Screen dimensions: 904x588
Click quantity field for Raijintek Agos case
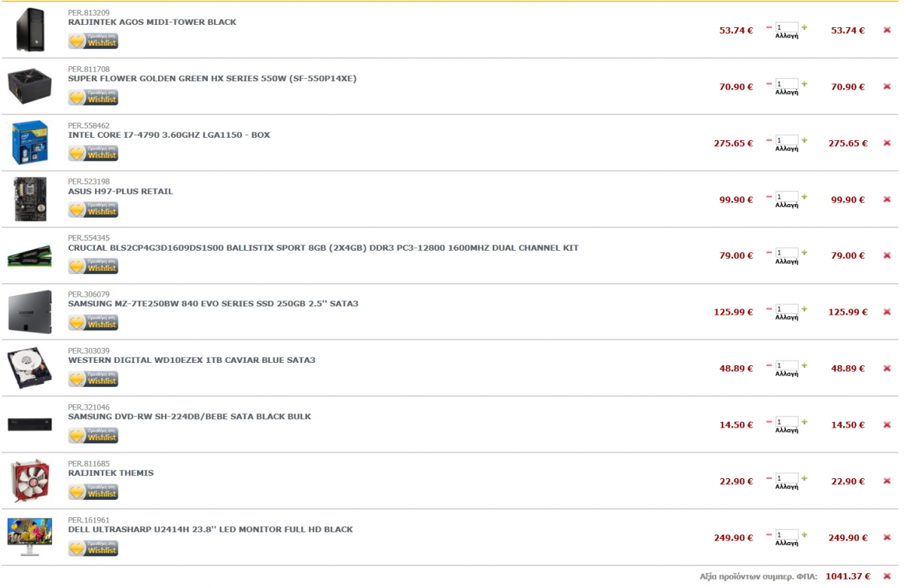786,27
